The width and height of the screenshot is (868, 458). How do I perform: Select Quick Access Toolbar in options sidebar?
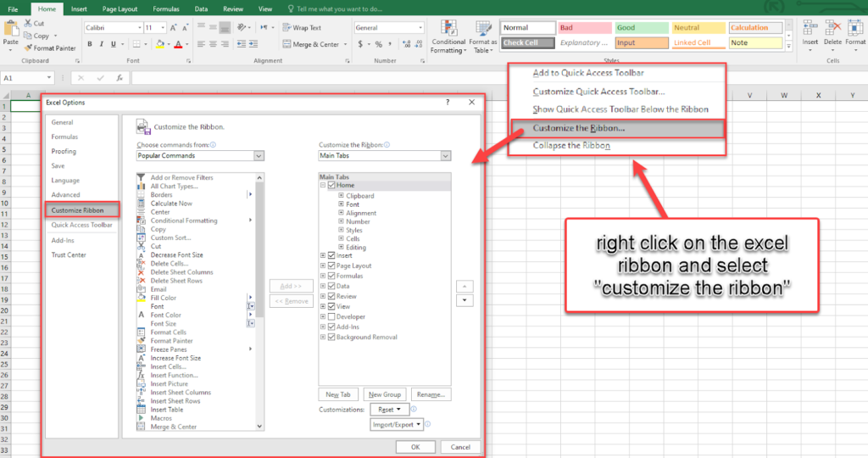tap(82, 225)
